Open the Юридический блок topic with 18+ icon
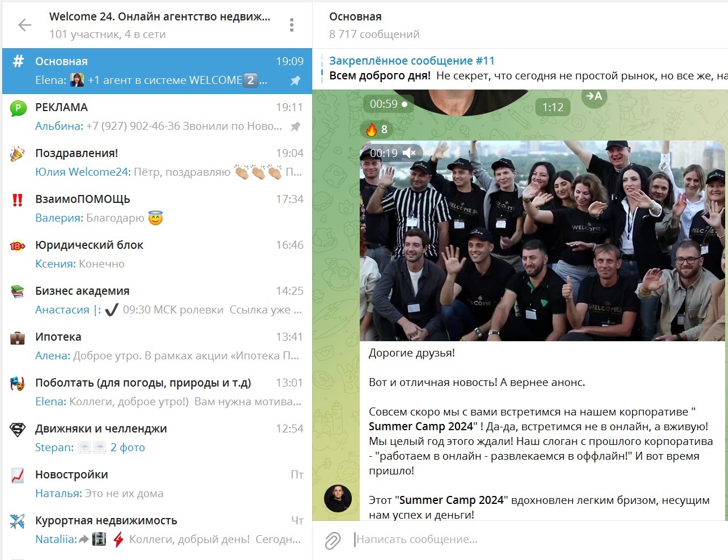The height and width of the screenshot is (560, 728). pyautogui.click(x=157, y=254)
